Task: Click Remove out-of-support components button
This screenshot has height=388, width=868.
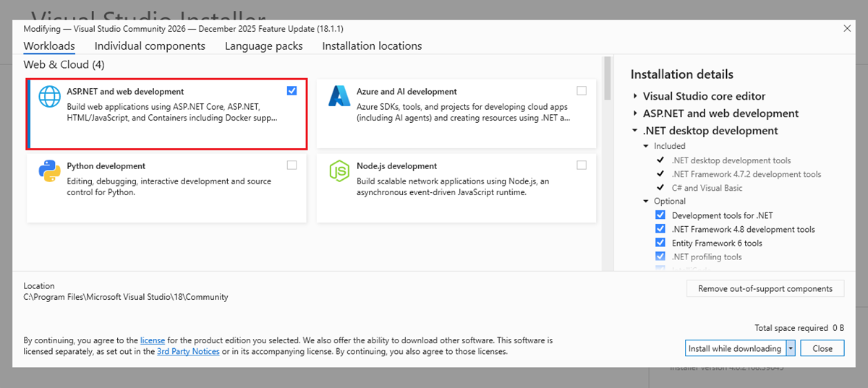Action: 765,288
